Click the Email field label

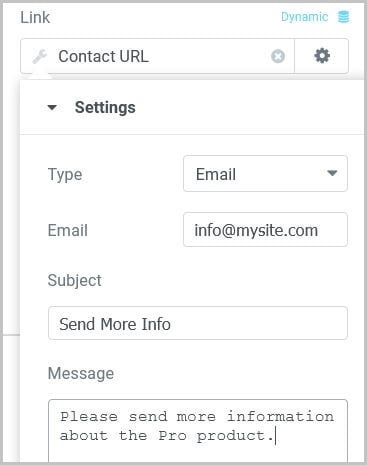coord(68,230)
